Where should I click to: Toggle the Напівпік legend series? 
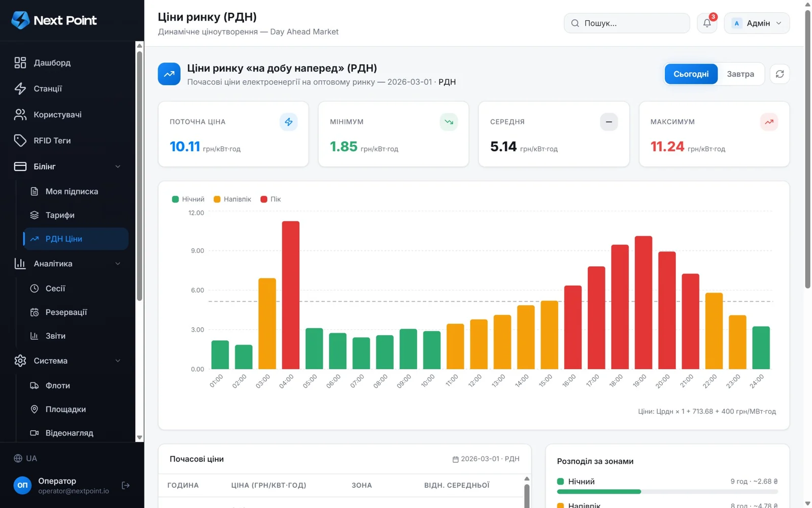(x=232, y=199)
